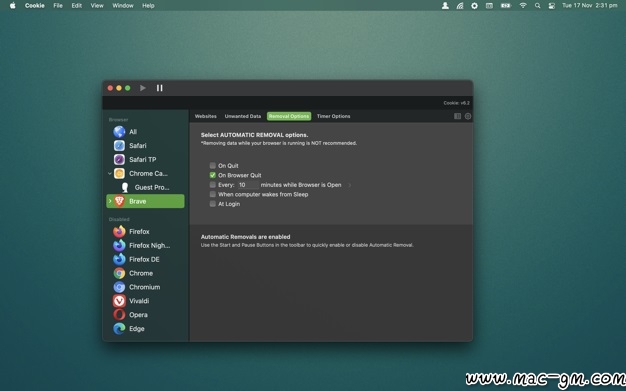This screenshot has width=626, height=391.
Task: Click the 'Safari TP' row label
Action: tap(143, 159)
